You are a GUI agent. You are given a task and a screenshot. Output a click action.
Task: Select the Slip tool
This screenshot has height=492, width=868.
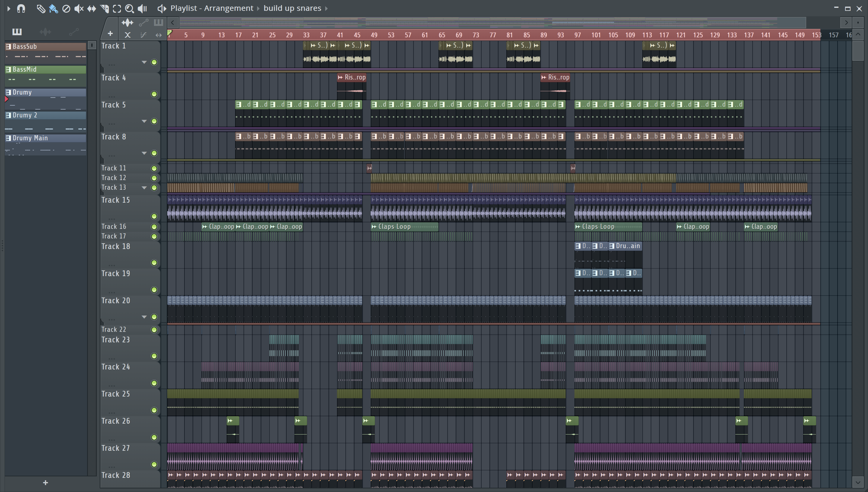coord(91,8)
